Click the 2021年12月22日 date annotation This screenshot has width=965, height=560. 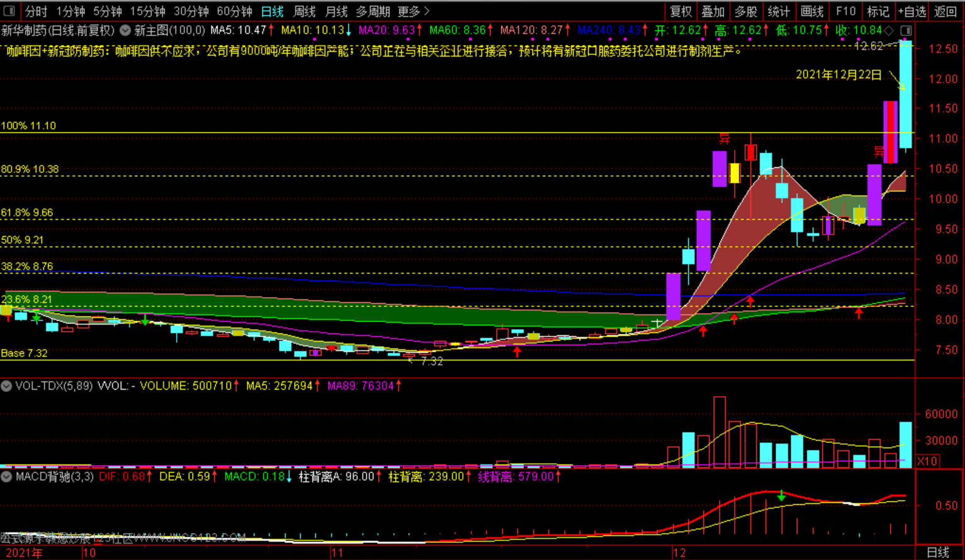click(838, 75)
